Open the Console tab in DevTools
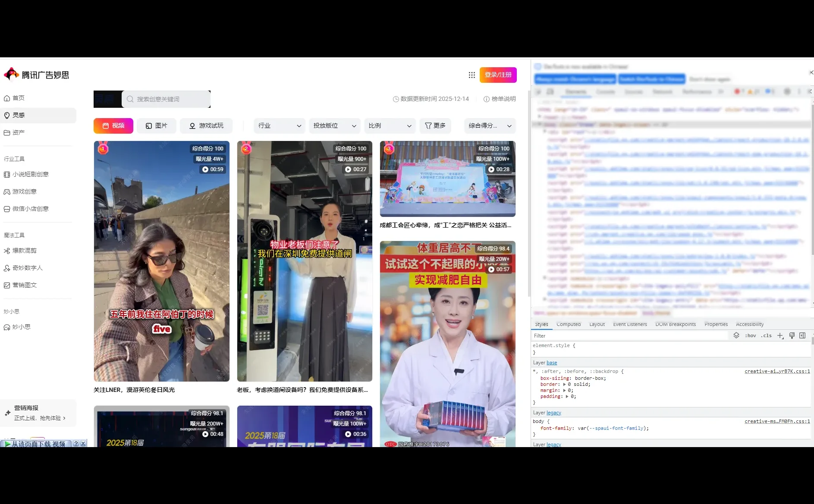Viewport: 814px width, 504px height. pyautogui.click(x=606, y=91)
